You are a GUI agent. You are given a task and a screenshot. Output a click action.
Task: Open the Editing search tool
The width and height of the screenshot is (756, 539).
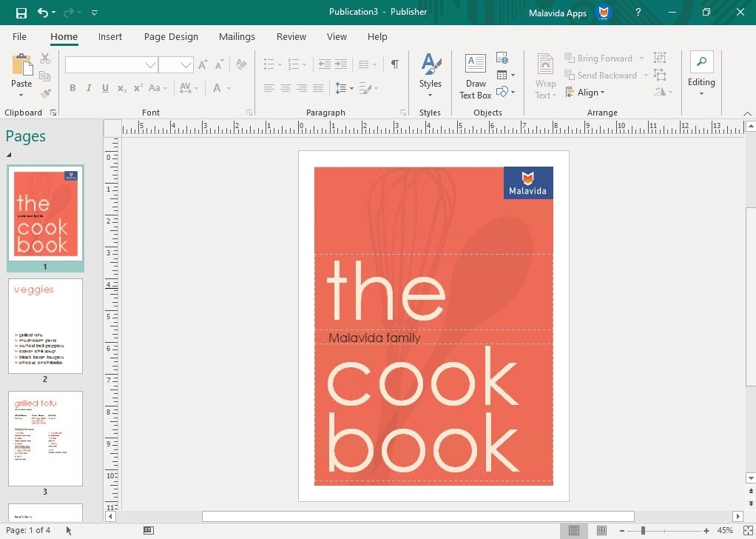pyautogui.click(x=701, y=70)
